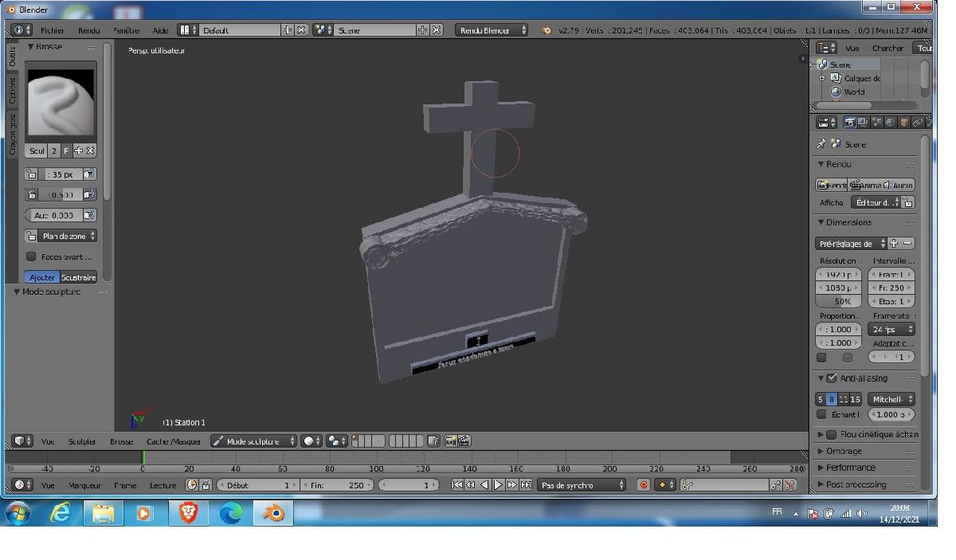Open the viewport shading selector

point(311,441)
